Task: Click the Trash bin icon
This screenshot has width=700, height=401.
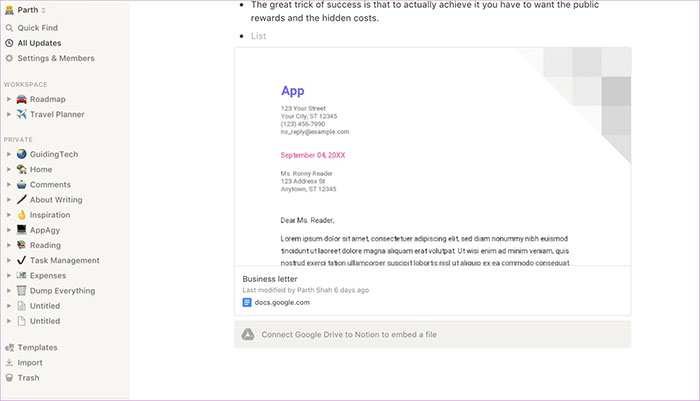Action: [9, 378]
